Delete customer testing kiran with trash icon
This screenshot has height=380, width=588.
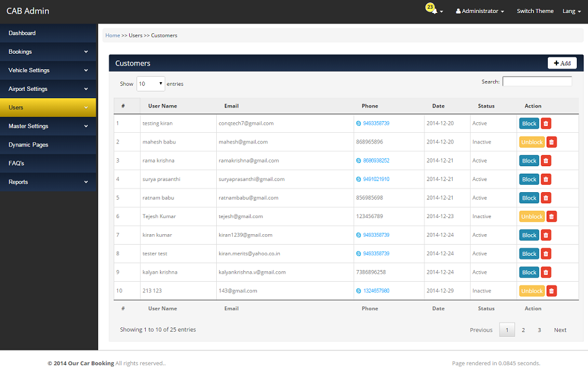[546, 124]
